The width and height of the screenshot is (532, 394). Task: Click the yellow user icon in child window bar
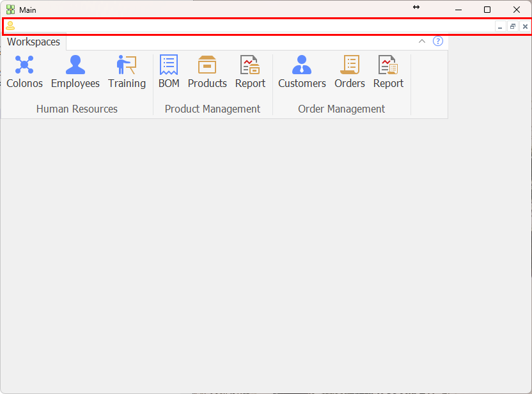10,26
